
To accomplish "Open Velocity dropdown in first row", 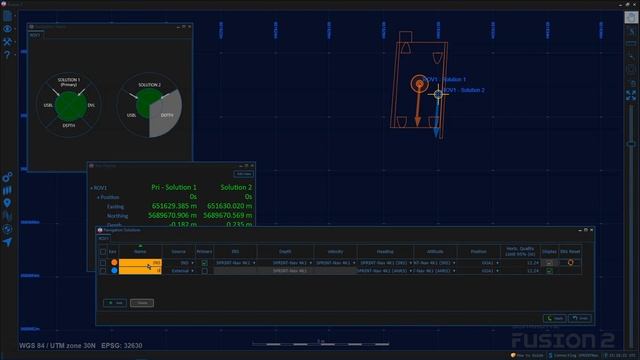I will click(x=336, y=263).
